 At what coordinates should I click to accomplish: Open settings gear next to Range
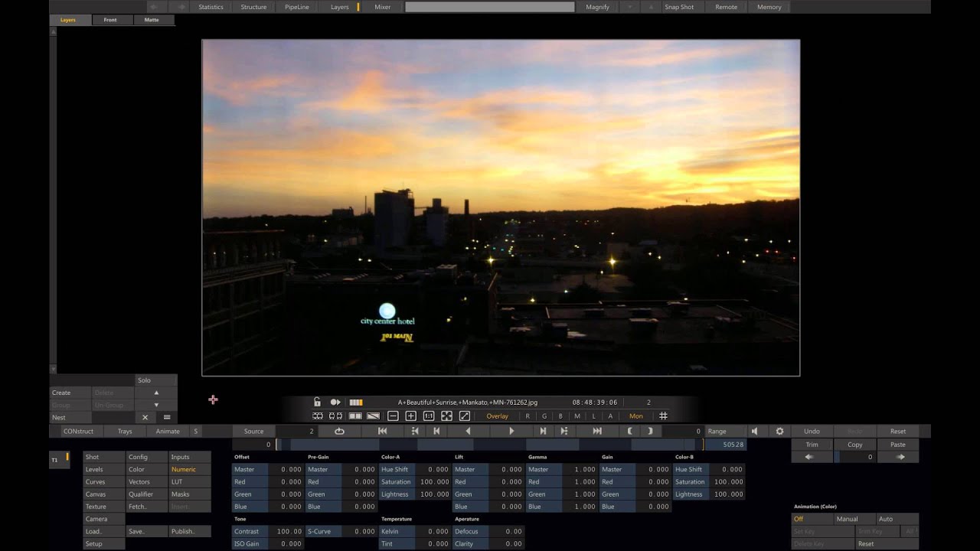pos(779,432)
